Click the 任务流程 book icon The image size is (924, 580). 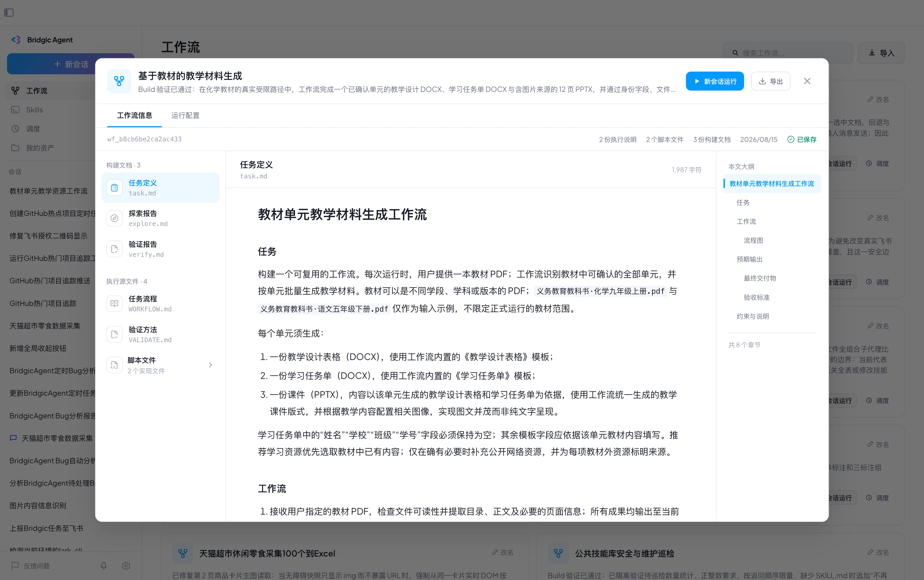pos(114,304)
